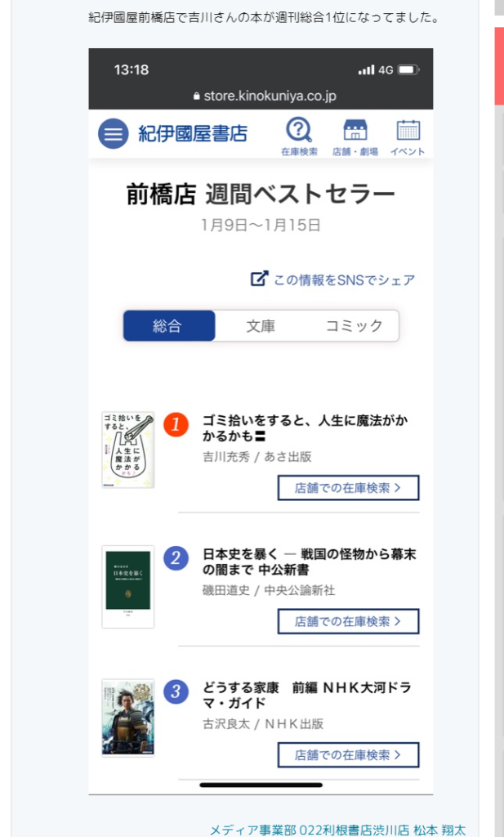
Task: Switch to the 文庫 tab
Action: click(261, 325)
